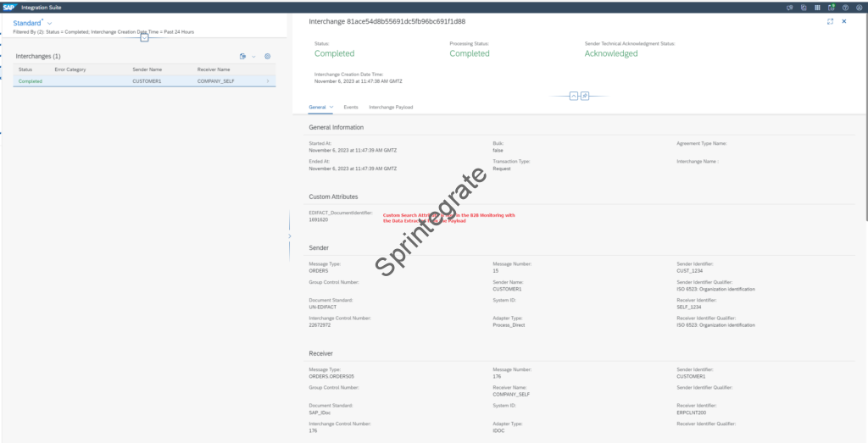Click export icon above Interchanges table
This screenshot has height=443, width=868.
click(x=242, y=56)
